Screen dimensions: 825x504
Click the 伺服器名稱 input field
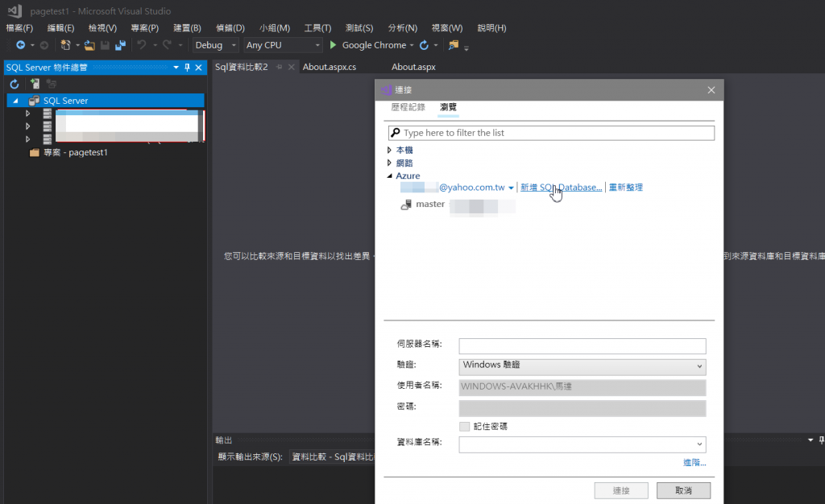582,346
